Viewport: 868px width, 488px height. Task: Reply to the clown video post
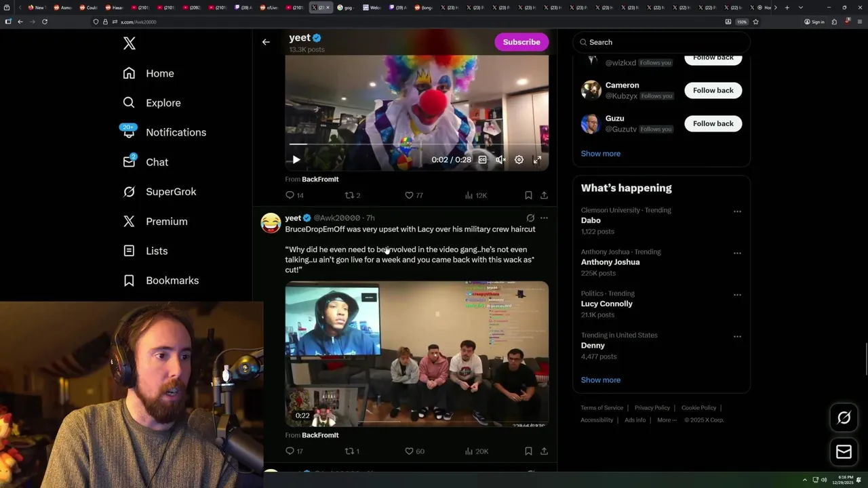(x=294, y=195)
